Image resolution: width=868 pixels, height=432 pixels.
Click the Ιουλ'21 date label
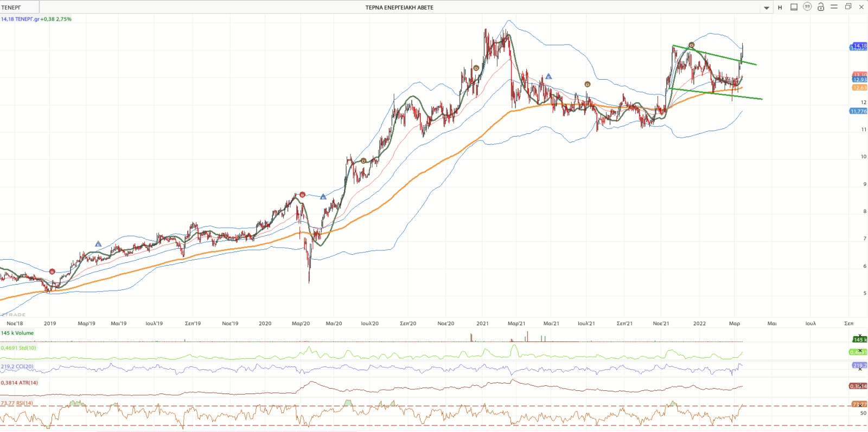pos(586,324)
